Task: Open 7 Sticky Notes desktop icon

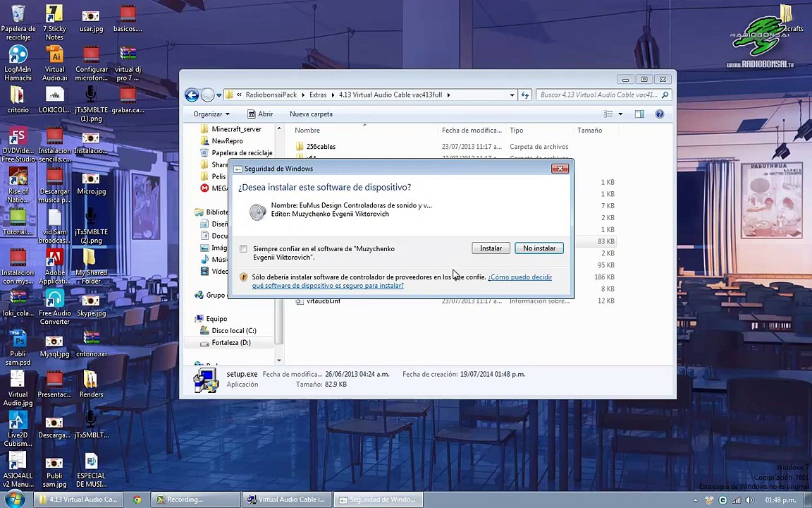Action: point(54,23)
